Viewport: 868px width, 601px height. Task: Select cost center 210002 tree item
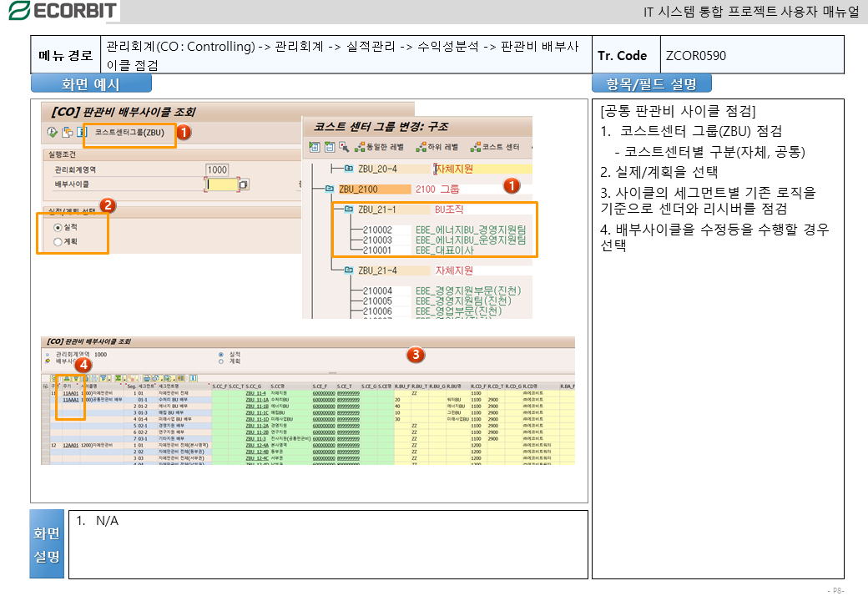coord(377,230)
